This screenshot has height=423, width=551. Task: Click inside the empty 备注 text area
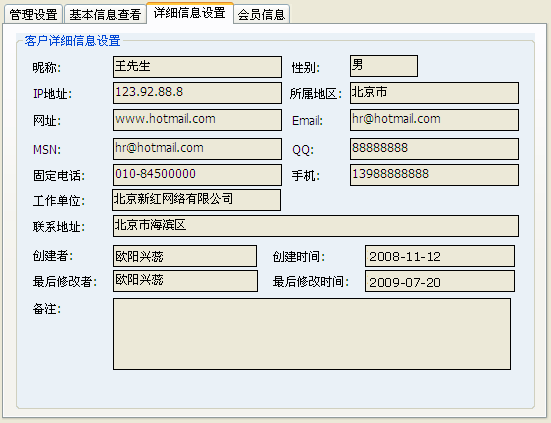(x=312, y=334)
